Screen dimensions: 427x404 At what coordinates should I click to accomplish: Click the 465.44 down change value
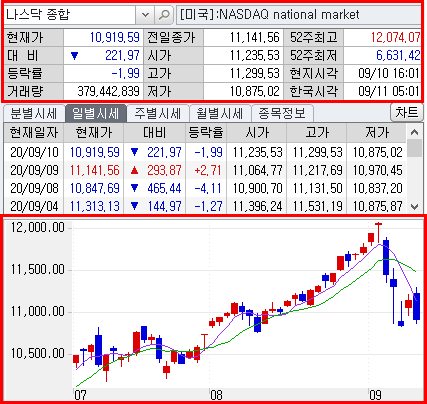point(164,188)
